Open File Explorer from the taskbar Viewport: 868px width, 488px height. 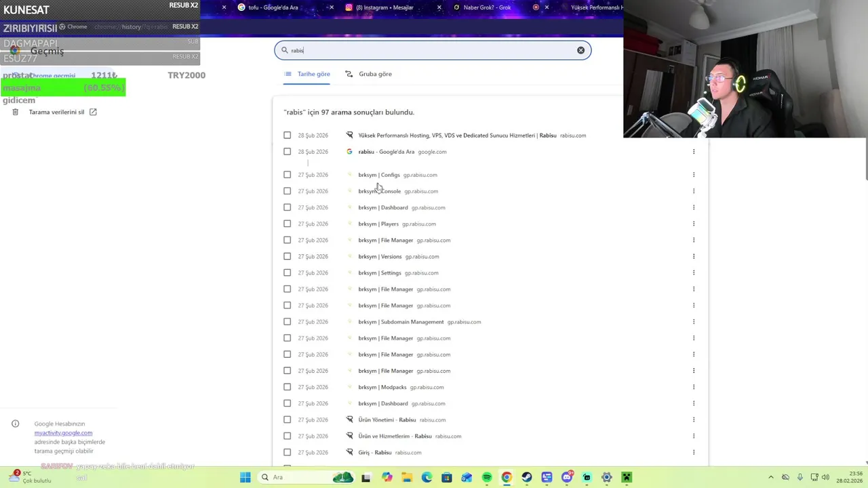pyautogui.click(x=407, y=477)
